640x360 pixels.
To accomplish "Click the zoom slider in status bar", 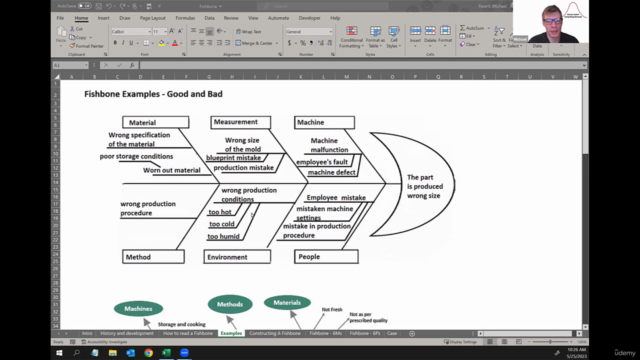I will 550,342.
